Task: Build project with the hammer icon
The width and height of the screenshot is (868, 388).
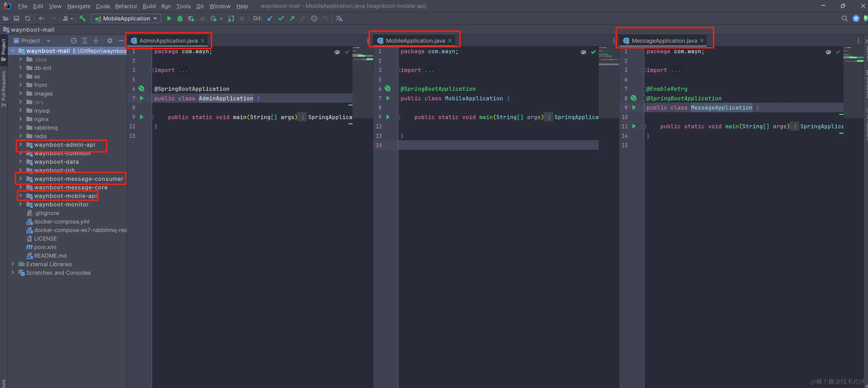Action: [x=83, y=18]
